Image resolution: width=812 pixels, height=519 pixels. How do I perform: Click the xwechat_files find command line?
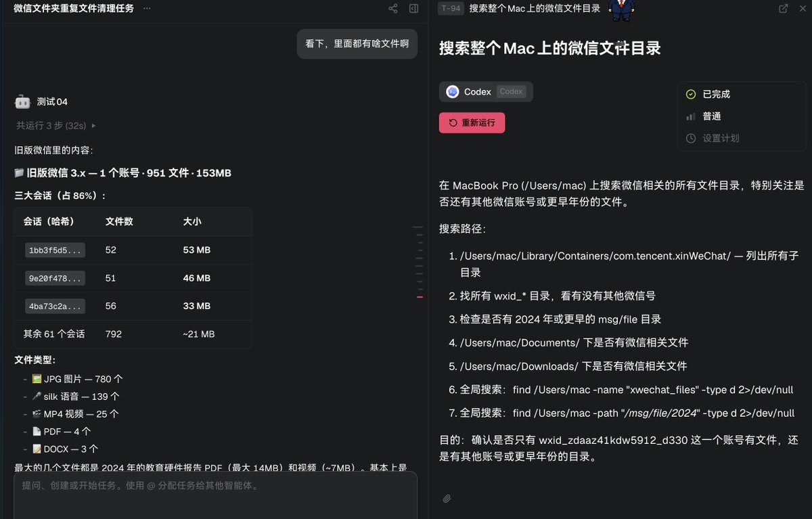click(x=627, y=390)
